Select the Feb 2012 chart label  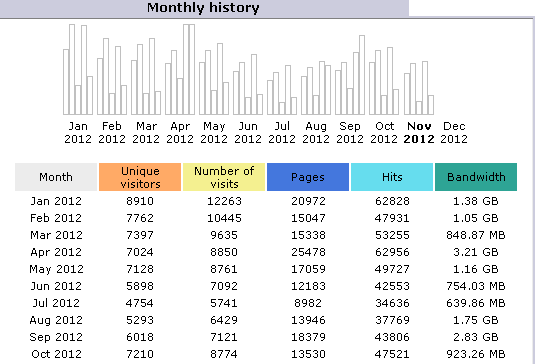point(112,133)
